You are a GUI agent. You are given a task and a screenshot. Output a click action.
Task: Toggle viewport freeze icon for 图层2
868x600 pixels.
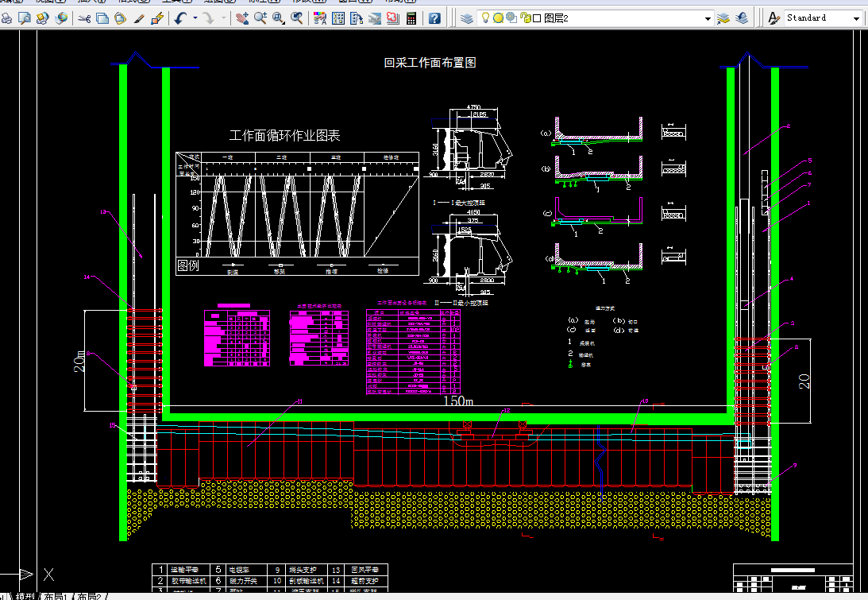[511, 17]
